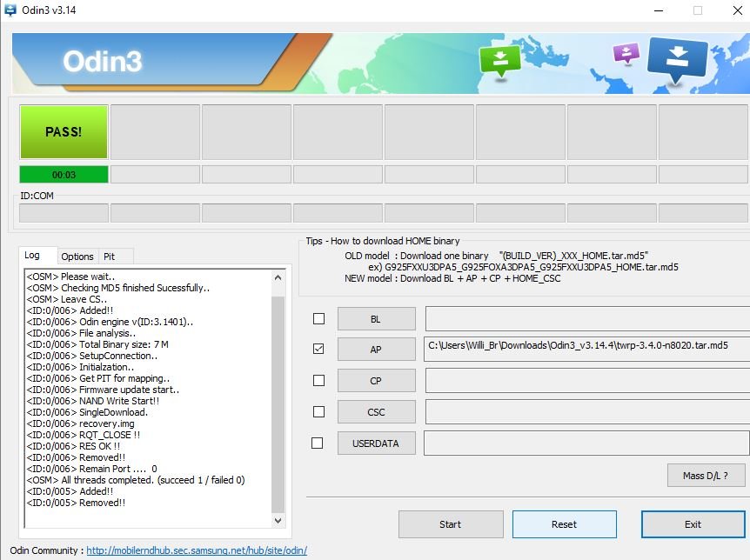Click log line 'SetupConnection..'
This screenshot has width=750, height=560.
[x=92, y=356]
